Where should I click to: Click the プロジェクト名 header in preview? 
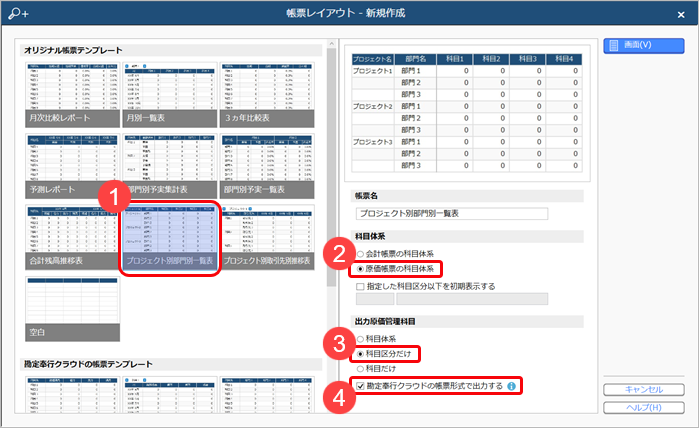point(373,59)
